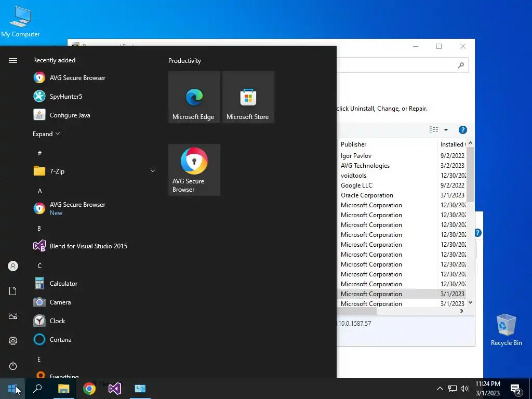Click the network tray icon
This screenshot has width=532, height=399.
click(x=453, y=389)
